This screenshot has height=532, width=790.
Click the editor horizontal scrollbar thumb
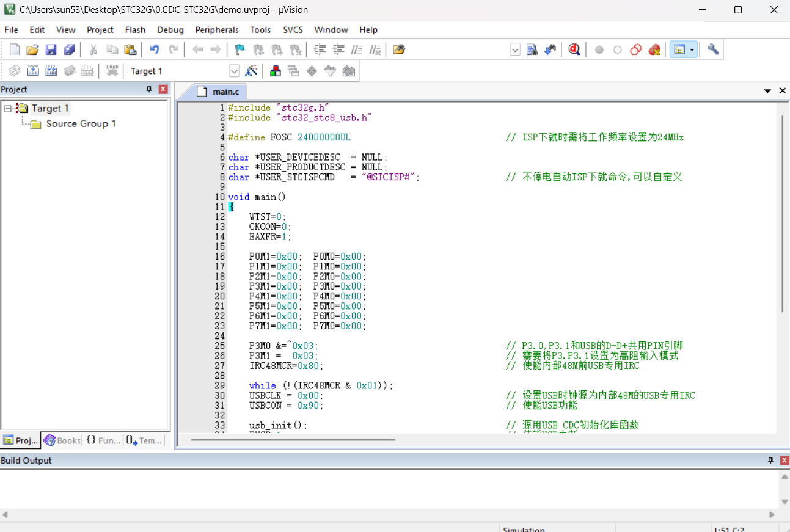tap(293, 439)
